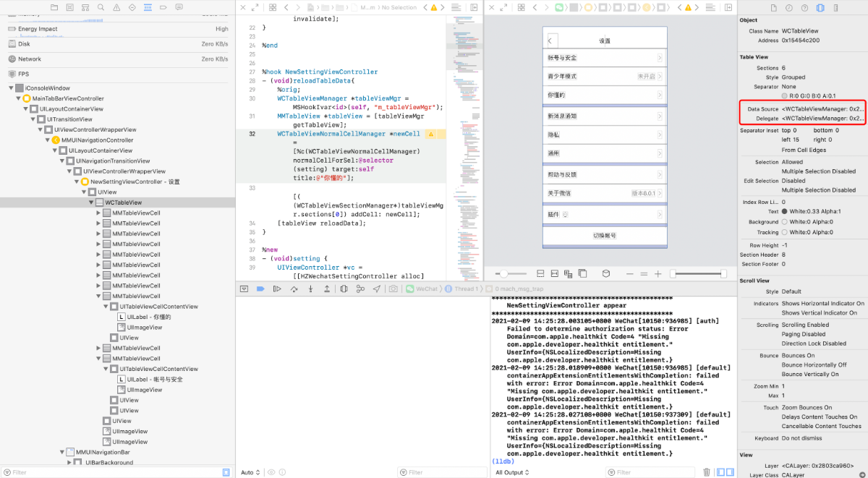Click Continue program execution button

[x=277, y=289]
